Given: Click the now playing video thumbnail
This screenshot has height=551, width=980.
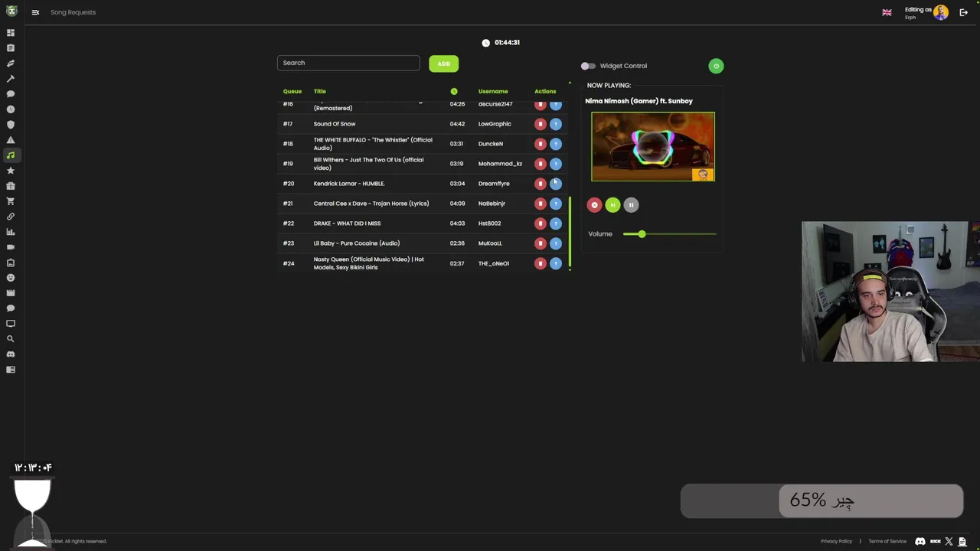Looking at the screenshot, I should point(653,147).
